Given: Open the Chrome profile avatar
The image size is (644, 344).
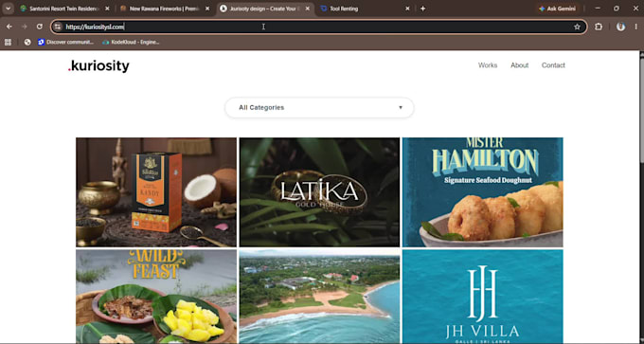Looking at the screenshot, I should point(620,27).
